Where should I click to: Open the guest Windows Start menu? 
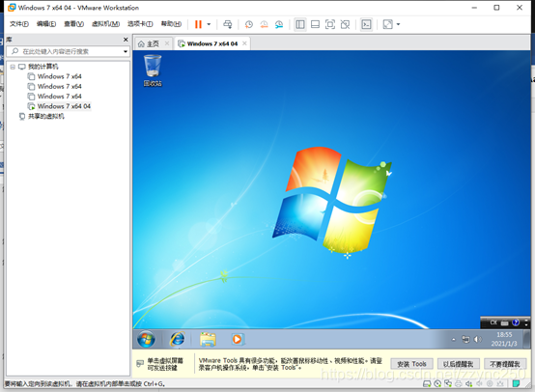click(146, 339)
